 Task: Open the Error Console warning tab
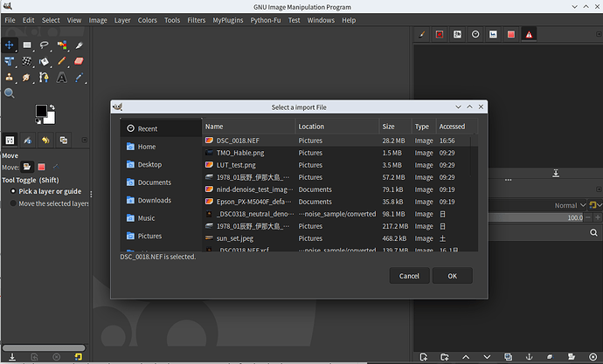click(529, 34)
